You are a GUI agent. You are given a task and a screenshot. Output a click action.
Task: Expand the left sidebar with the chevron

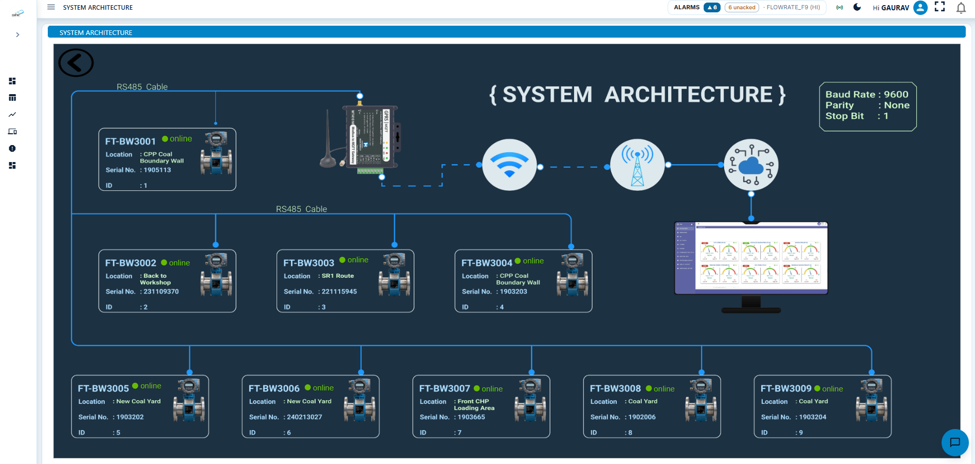[17, 35]
